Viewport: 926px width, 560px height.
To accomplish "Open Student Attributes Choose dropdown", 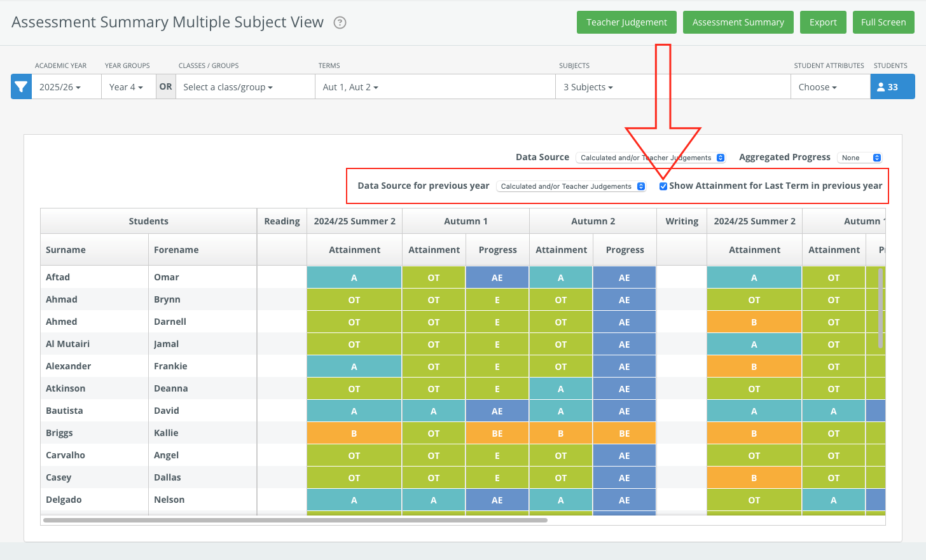I will click(x=817, y=87).
